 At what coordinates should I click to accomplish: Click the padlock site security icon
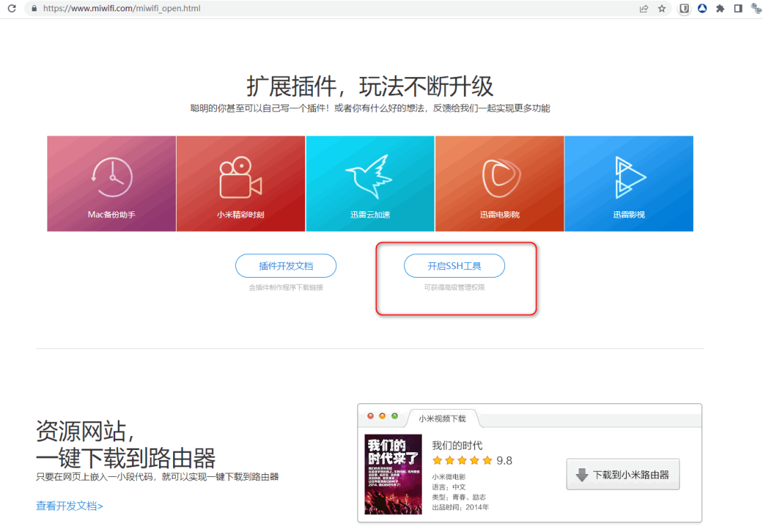[x=34, y=8]
